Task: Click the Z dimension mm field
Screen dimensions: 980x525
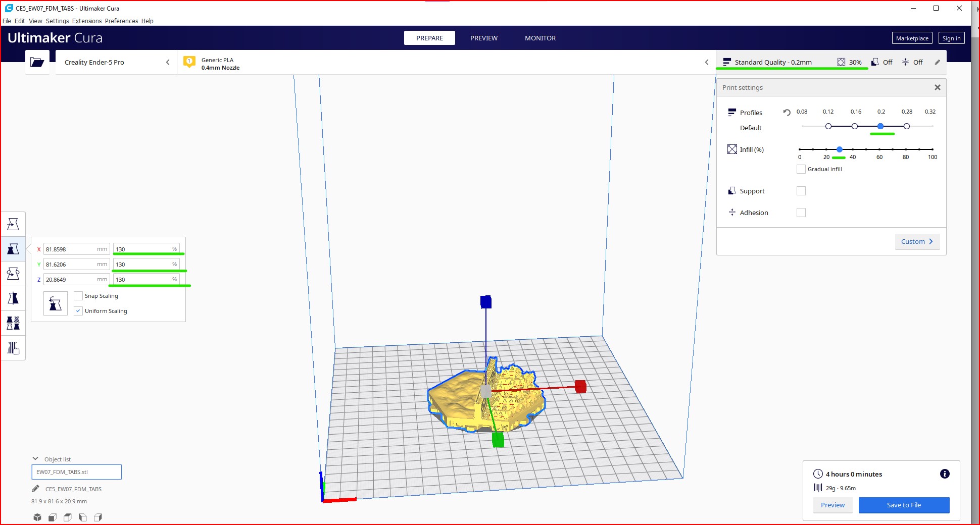Action: 77,280
